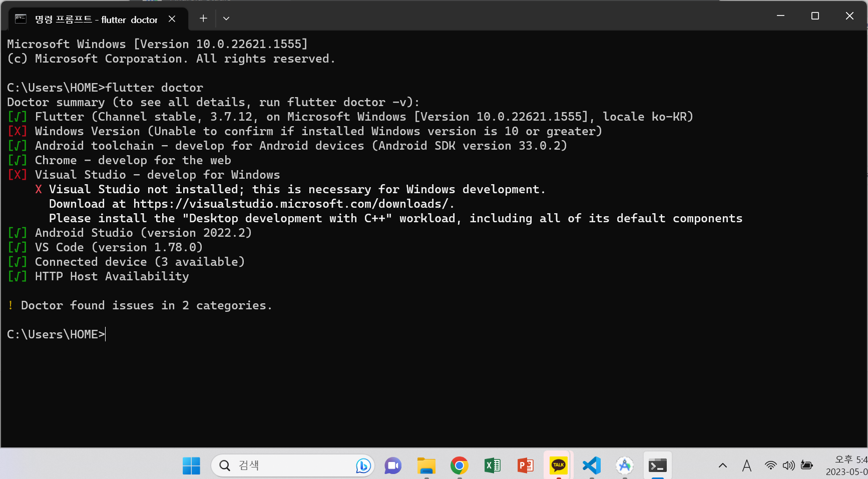Launch the Teams Chat taskbar icon
Viewport: 868px width, 479px height.
pyautogui.click(x=393, y=465)
